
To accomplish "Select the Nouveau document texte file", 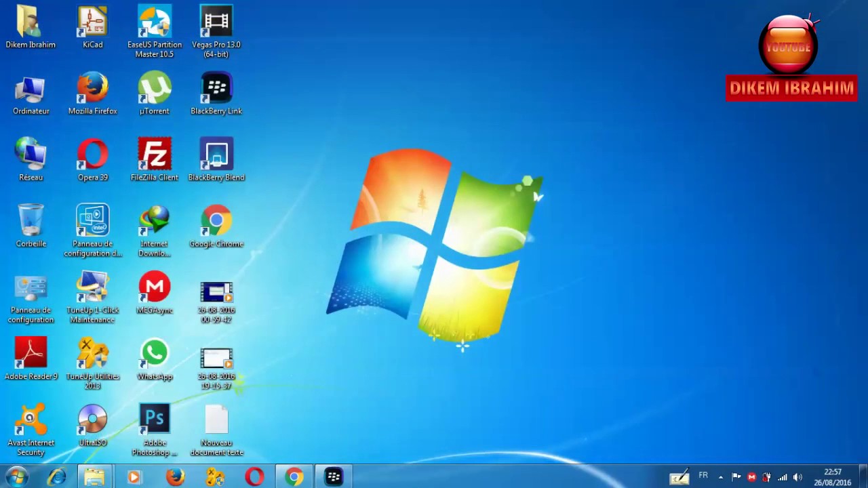I will 216,430.
